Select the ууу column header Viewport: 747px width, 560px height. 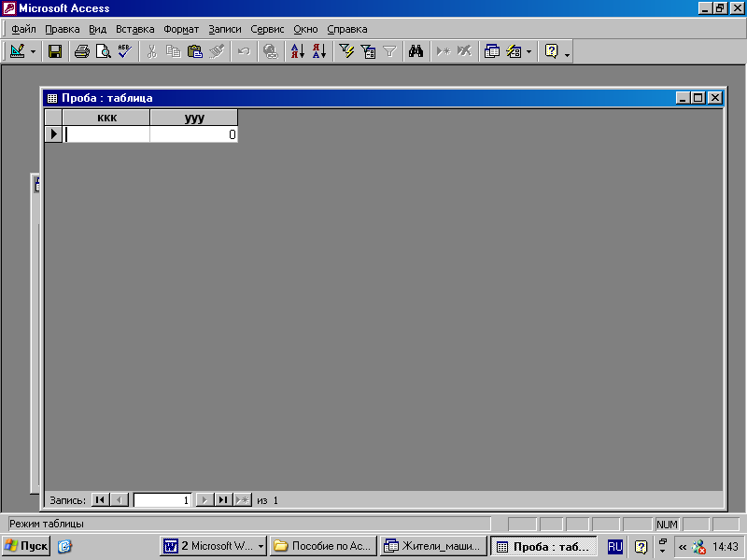point(194,118)
